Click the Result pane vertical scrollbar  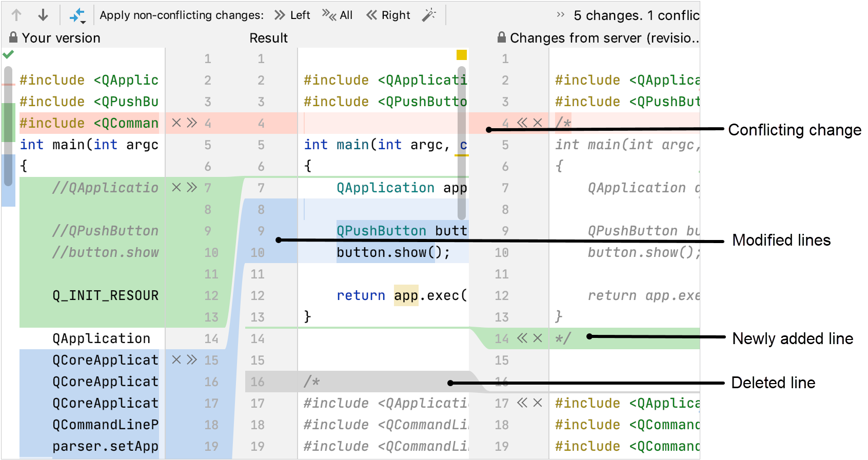tap(462, 143)
